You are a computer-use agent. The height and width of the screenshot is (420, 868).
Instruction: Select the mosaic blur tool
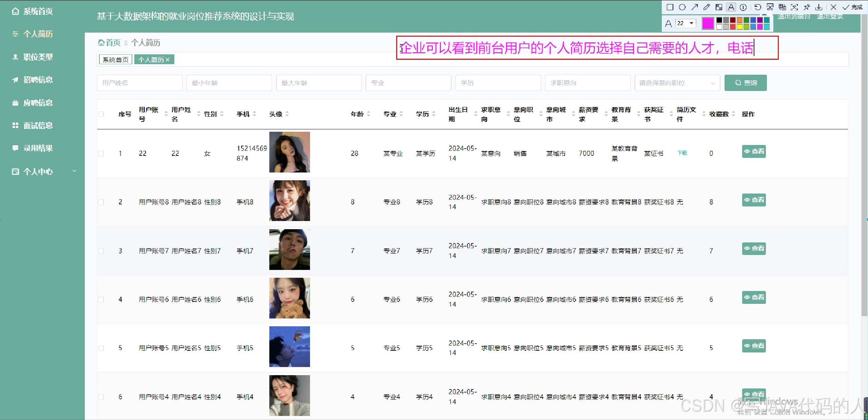click(x=719, y=7)
